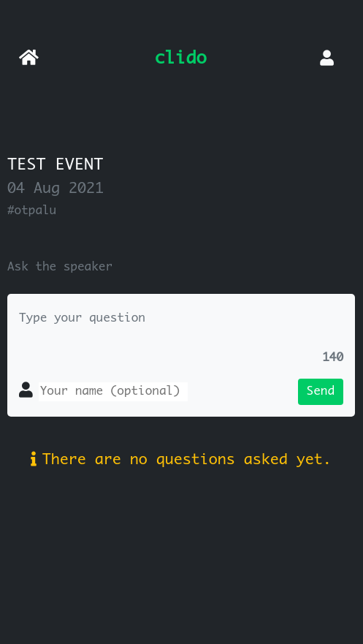The height and width of the screenshot is (644, 363).
Task: Click the #otpalu event hashtag
Action: click(31, 211)
